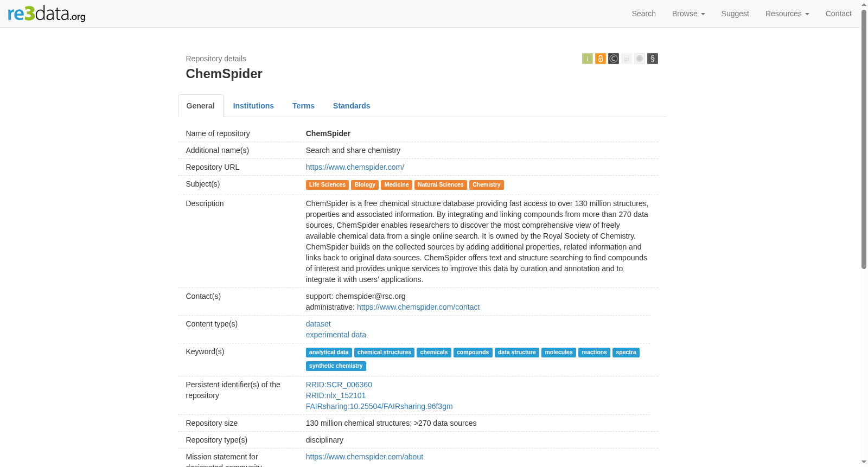Click the repository size value text
The image size is (868, 467).
391,423
